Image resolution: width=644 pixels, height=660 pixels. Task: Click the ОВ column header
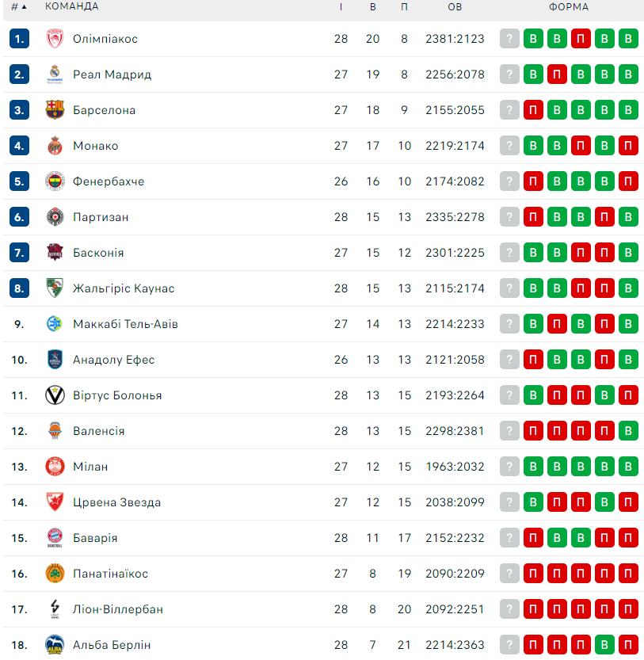[455, 6]
